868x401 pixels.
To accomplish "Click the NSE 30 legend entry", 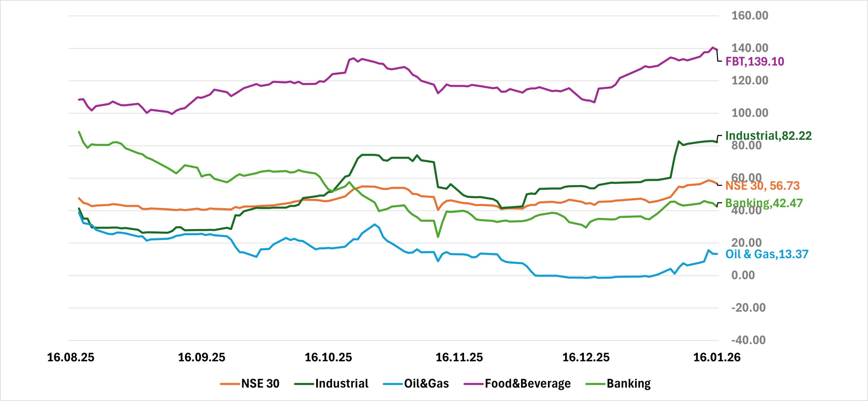I will tap(260, 384).
